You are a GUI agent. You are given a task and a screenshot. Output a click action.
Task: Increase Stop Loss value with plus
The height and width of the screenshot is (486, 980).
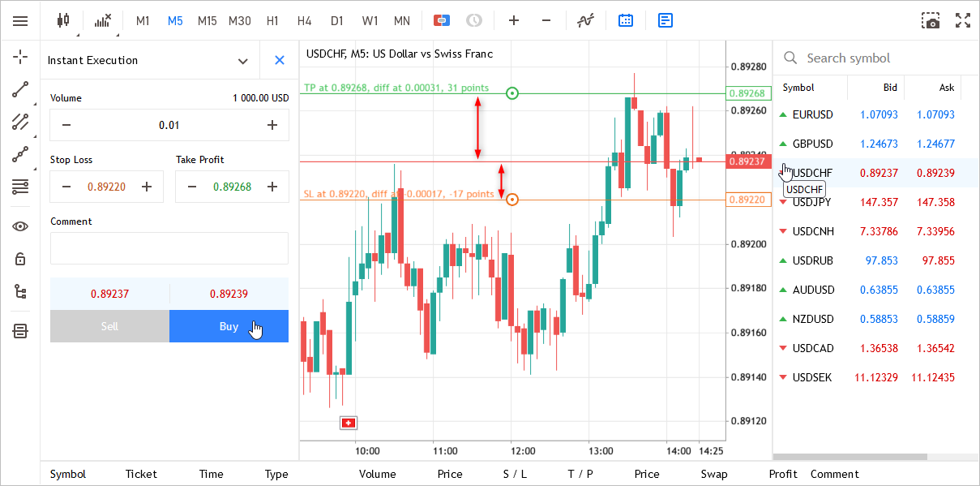click(x=147, y=187)
